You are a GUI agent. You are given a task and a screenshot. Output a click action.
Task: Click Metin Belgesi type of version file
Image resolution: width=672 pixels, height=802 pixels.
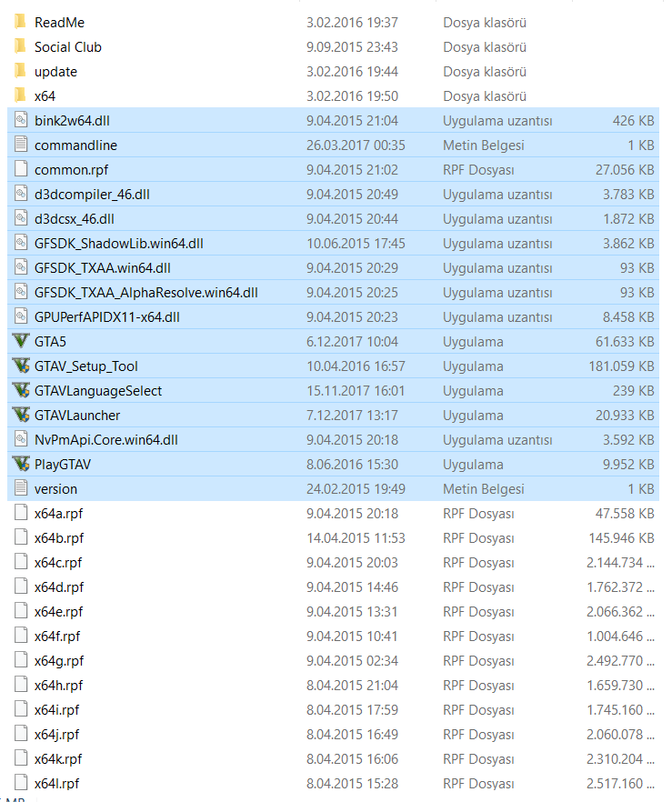(484, 489)
